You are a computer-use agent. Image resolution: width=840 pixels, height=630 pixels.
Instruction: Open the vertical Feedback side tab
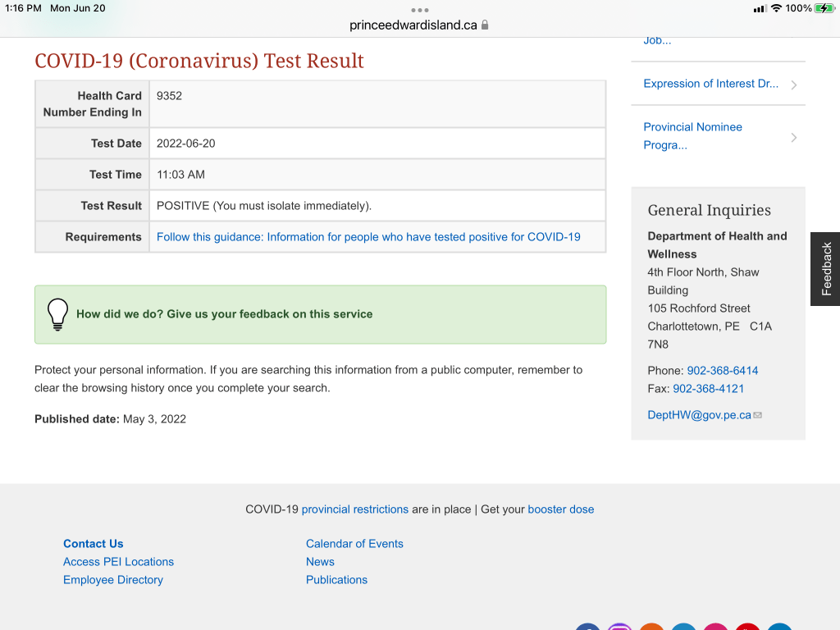pyautogui.click(x=826, y=269)
